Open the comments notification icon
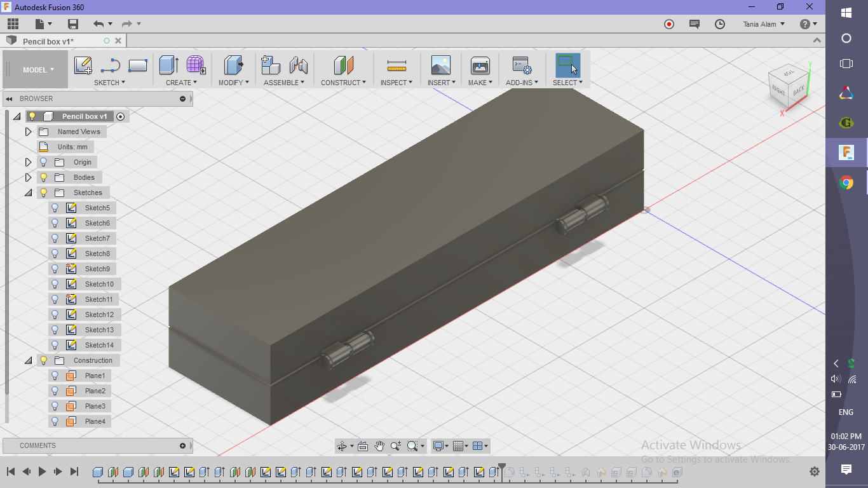 [x=695, y=24]
